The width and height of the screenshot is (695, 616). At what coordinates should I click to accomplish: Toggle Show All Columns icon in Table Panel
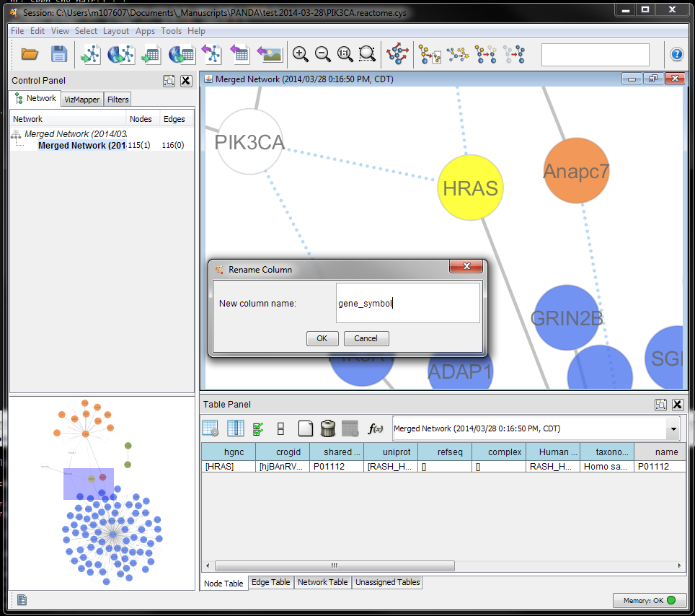click(x=235, y=428)
